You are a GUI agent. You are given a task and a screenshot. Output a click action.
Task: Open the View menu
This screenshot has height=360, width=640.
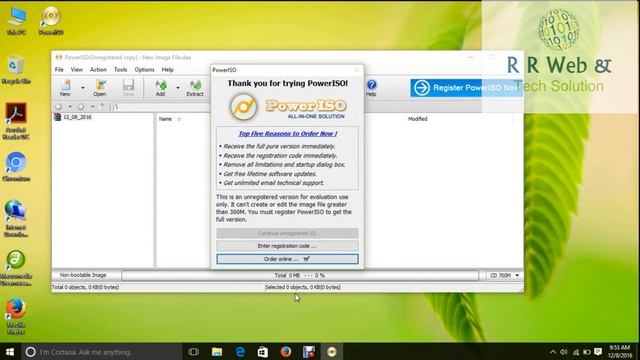coord(76,70)
